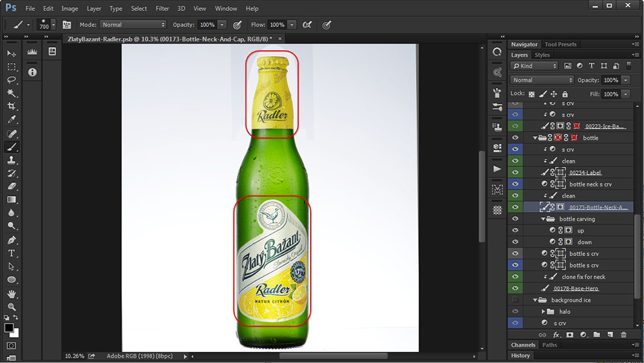
Task: Select the Eraser tool
Action: pyautogui.click(x=12, y=186)
